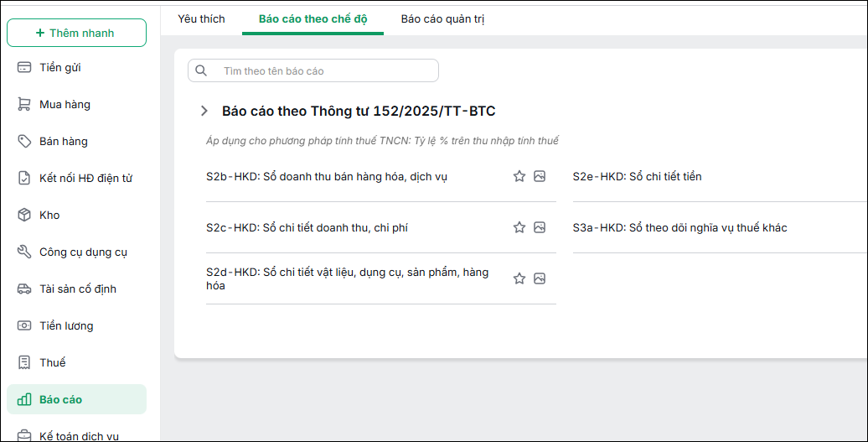Open Tiền gửi in the sidebar
The image size is (868, 442).
[x=76, y=68]
